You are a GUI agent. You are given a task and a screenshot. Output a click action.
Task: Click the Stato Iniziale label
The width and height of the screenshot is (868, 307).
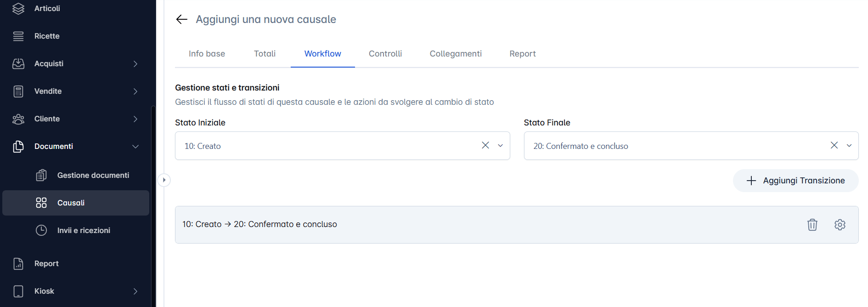pos(200,123)
